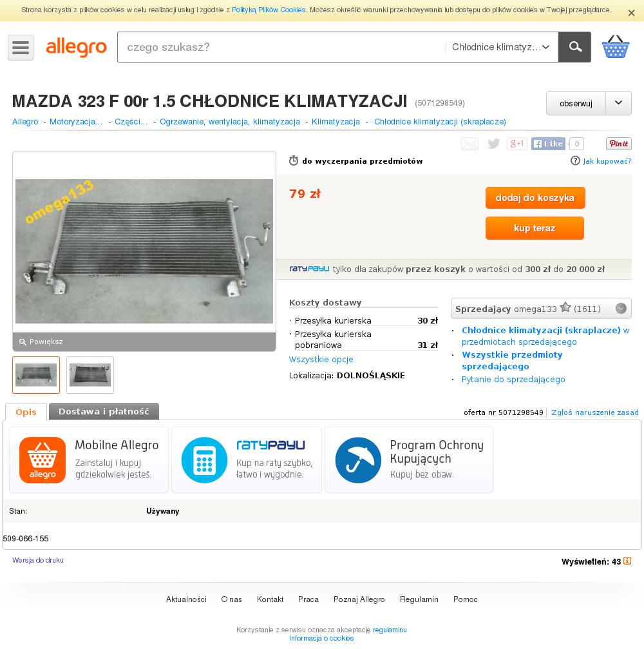Pin the item with Pinit
Viewport: 644px width, 649px height.
click(x=619, y=144)
